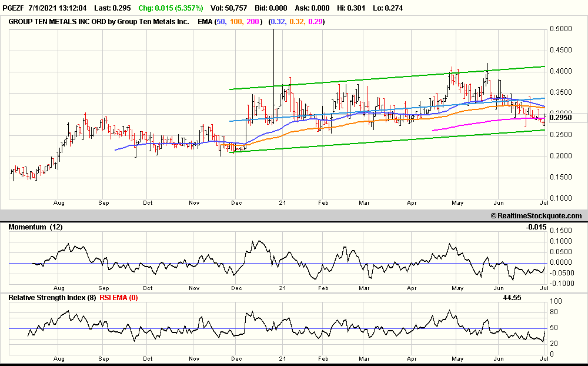The image size is (588, 366).
Task: Click the RealtimeStockquote.com copyright link
Action: 536,216
